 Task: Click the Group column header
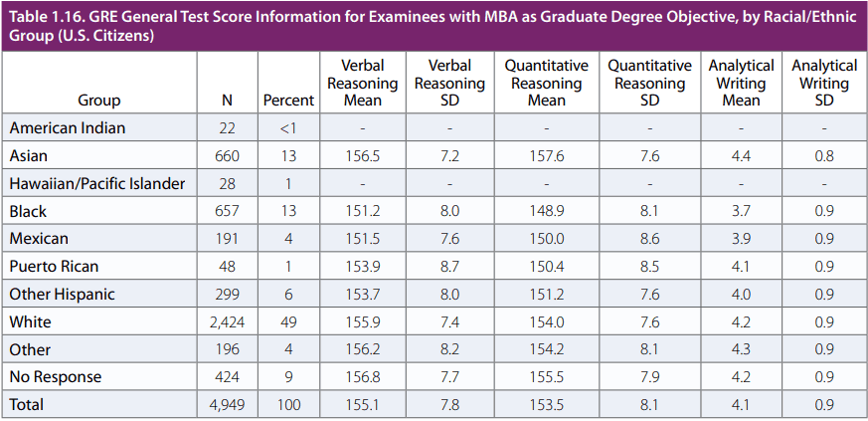[98, 101]
